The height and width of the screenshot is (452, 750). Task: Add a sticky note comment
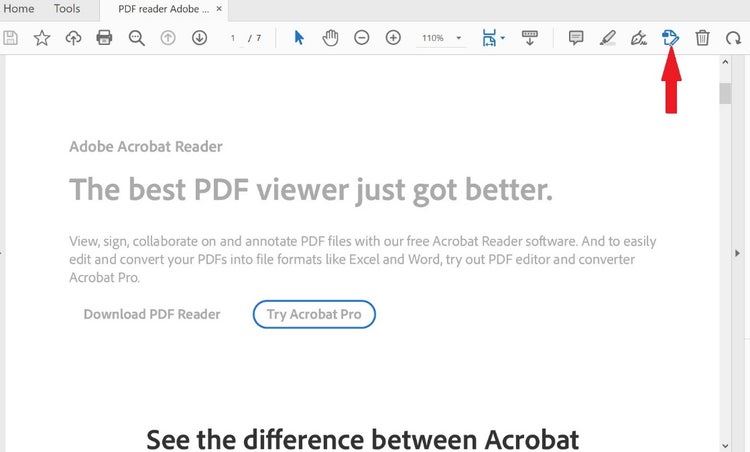pyautogui.click(x=576, y=38)
